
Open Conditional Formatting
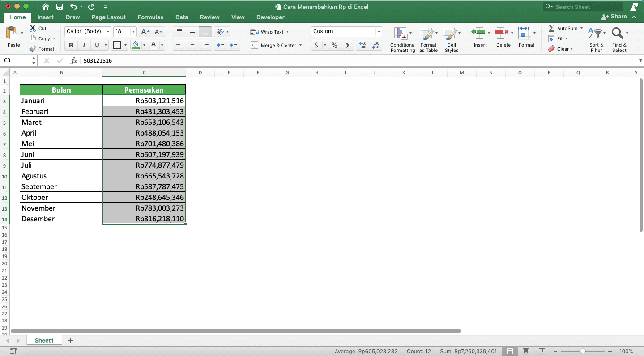[403, 39]
